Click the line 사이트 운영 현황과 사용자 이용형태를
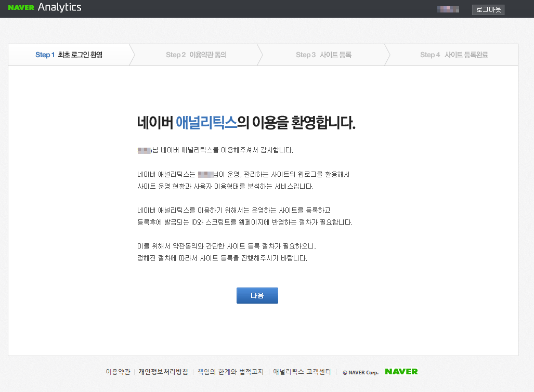Image resolution: width=534 pixels, height=392 pixels. 226,187
